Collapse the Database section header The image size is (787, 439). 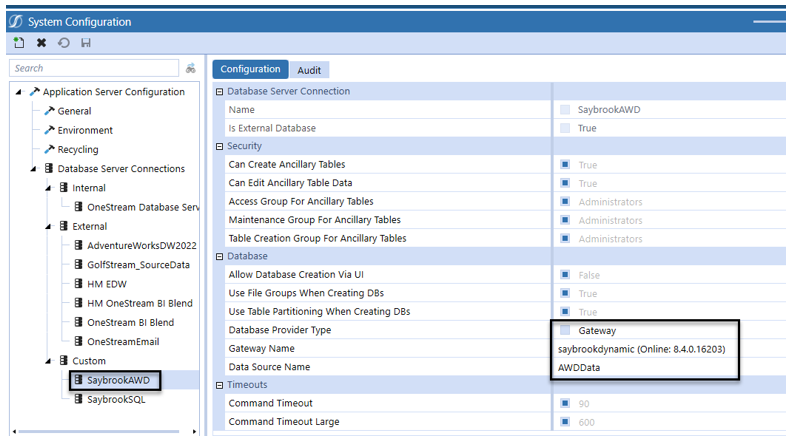click(219, 257)
